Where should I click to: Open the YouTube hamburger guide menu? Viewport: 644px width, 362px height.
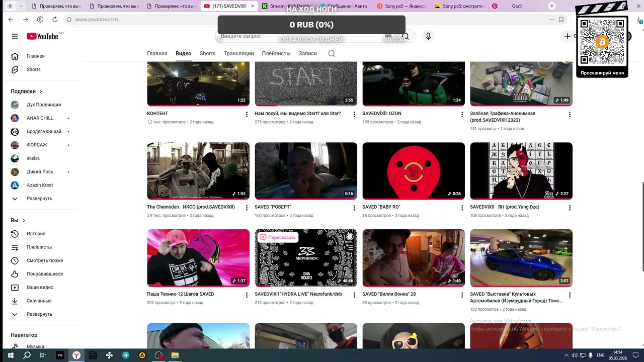(15, 36)
